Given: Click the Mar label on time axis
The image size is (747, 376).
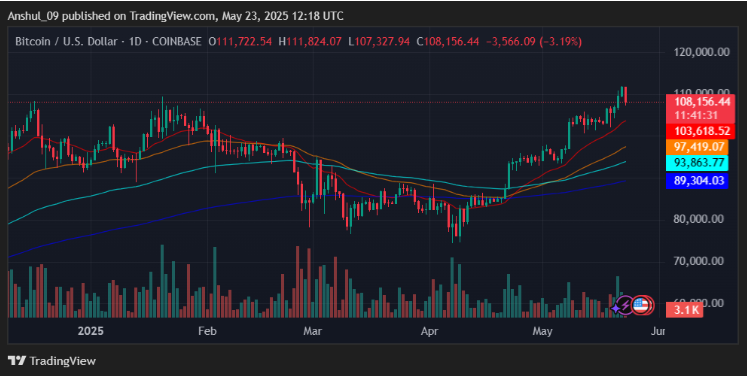Looking at the screenshot, I should click(313, 331).
